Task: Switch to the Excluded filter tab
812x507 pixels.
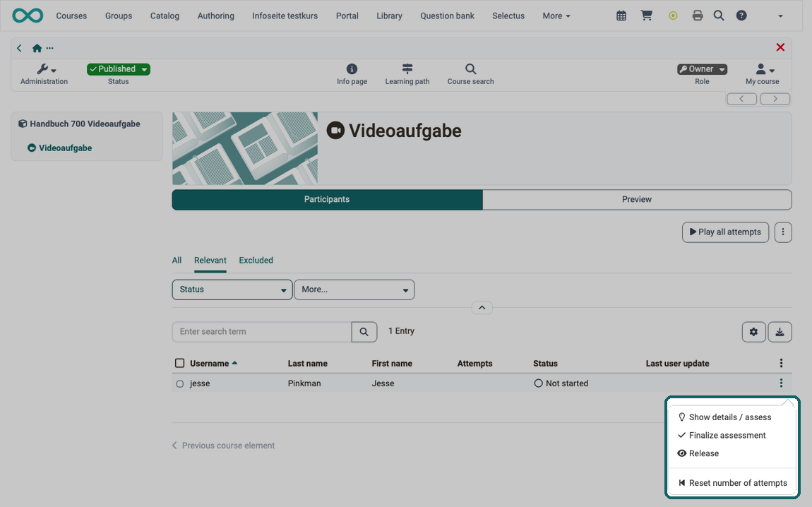Action: 256,261
